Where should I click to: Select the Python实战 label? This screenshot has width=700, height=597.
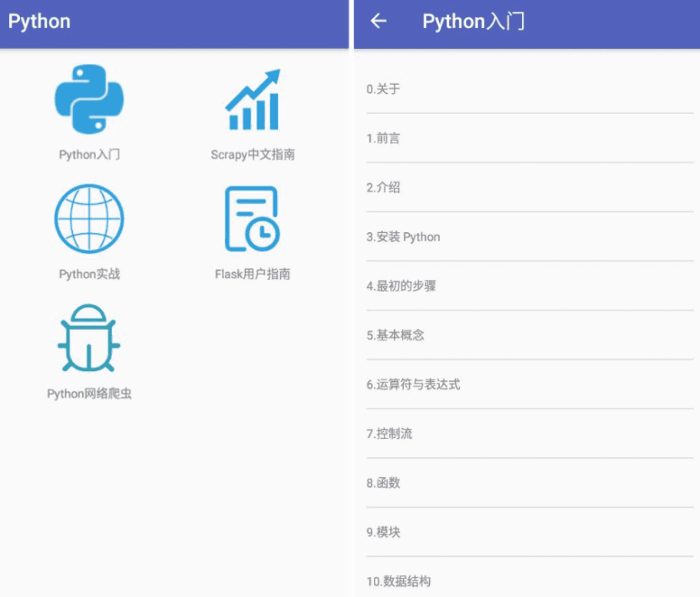(x=89, y=274)
